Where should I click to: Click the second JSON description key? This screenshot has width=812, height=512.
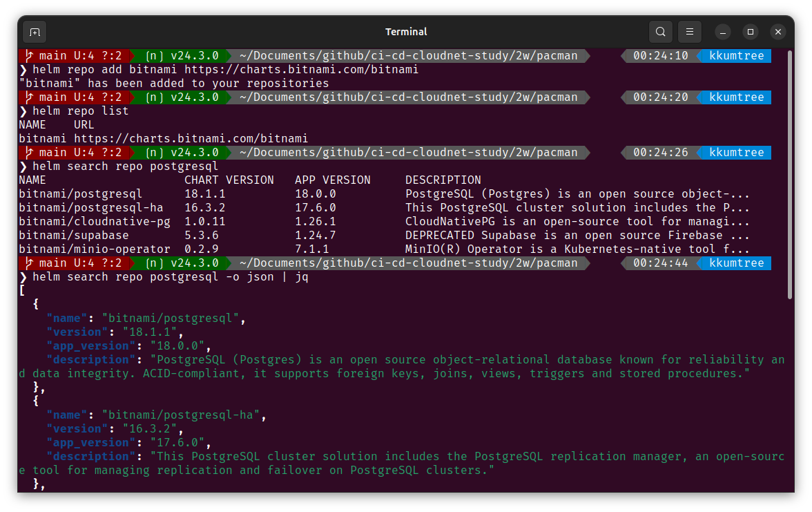(x=90, y=457)
